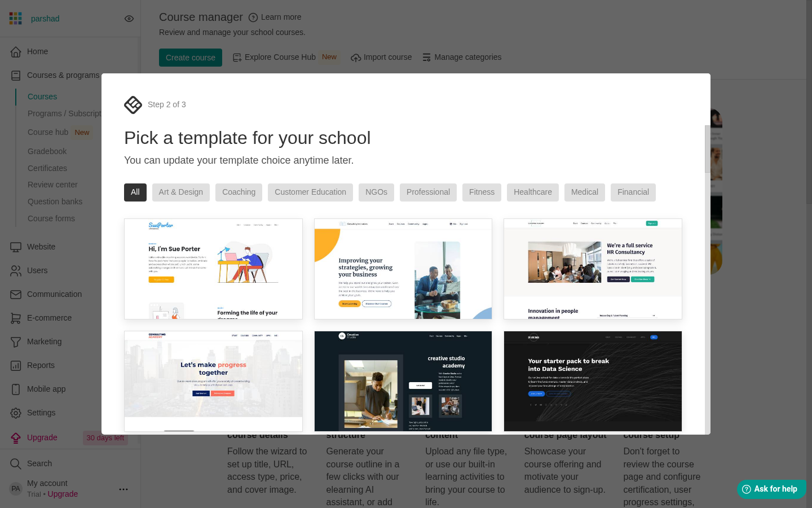The image size is (812, 508).
Task: Click the Learn more question mark icon
Action: [253, 17]
